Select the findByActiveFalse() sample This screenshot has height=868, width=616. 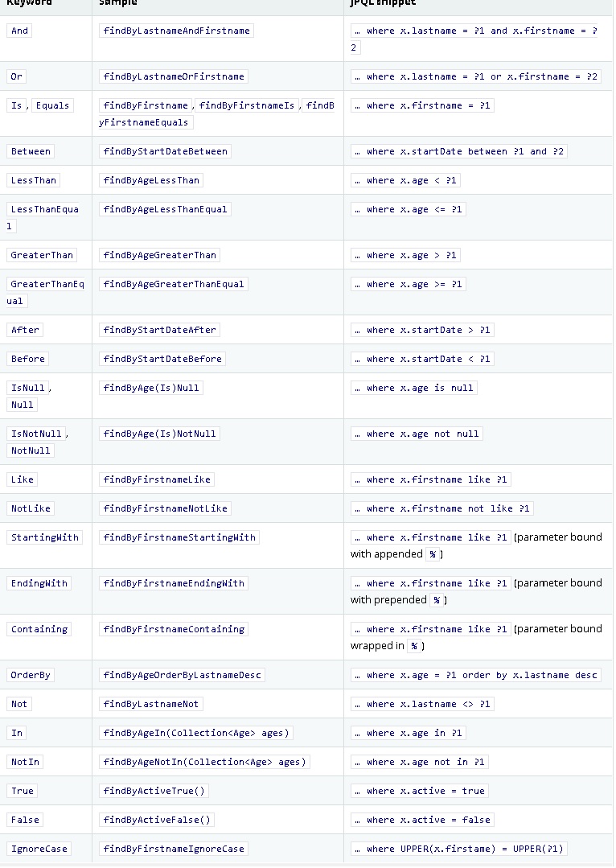(x=157, y=820)
